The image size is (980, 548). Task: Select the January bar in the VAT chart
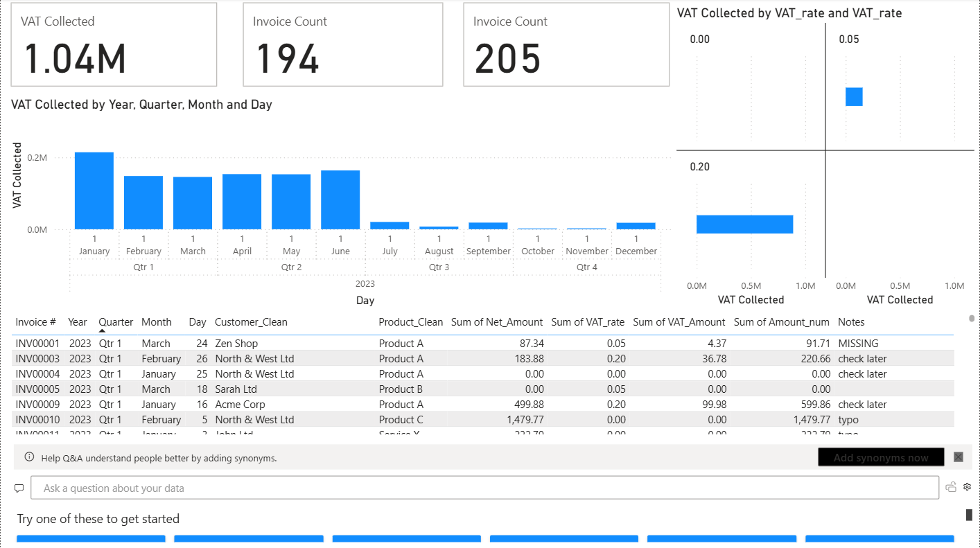pyautogui.click(x=94, y=191)
